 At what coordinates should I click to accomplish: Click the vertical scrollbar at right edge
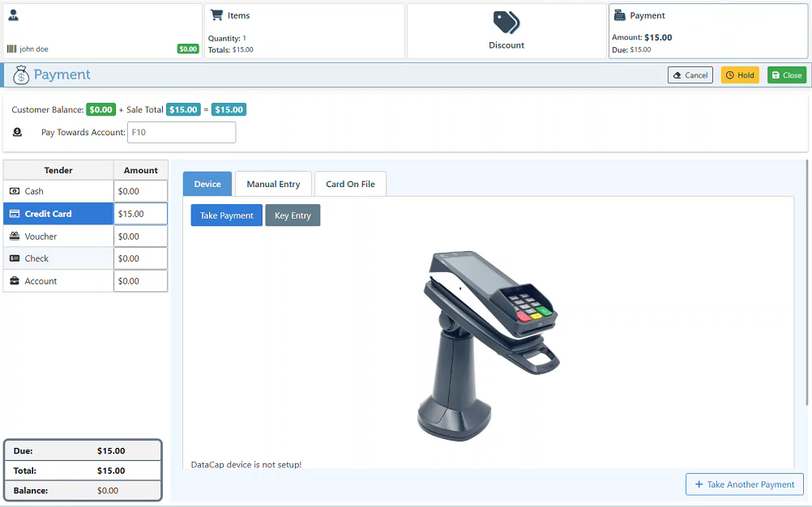[807, 282]
